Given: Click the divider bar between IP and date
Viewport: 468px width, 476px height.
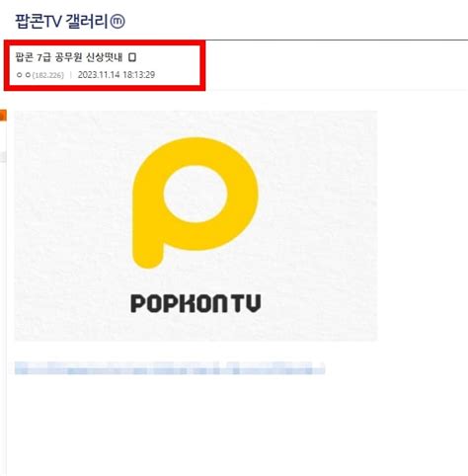Looking at the screenshot, I should coord(71,75).
